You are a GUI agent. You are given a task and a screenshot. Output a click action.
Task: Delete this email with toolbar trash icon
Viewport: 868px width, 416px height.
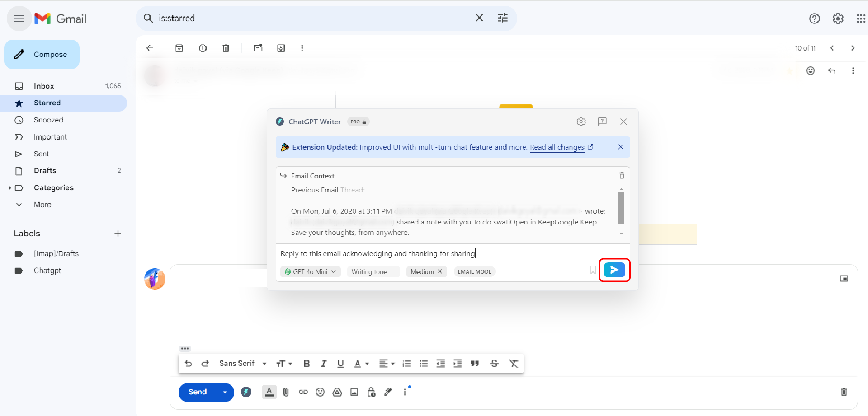(226, 48)
